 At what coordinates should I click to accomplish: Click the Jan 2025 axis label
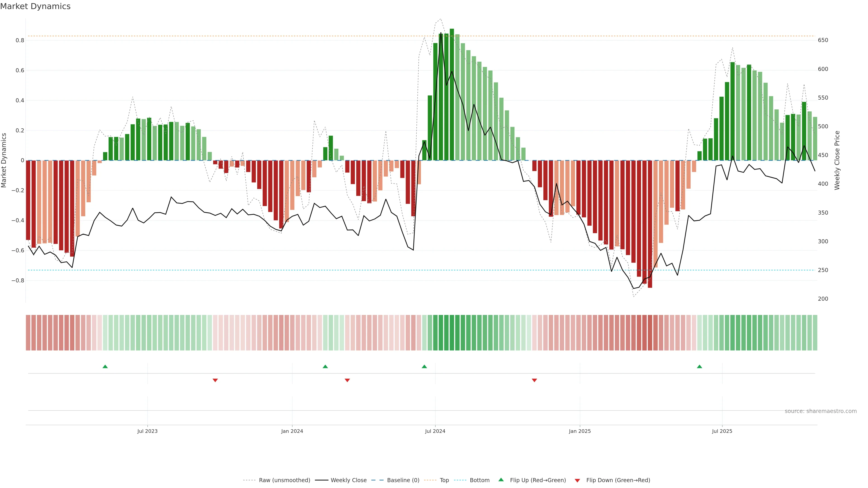580,431
